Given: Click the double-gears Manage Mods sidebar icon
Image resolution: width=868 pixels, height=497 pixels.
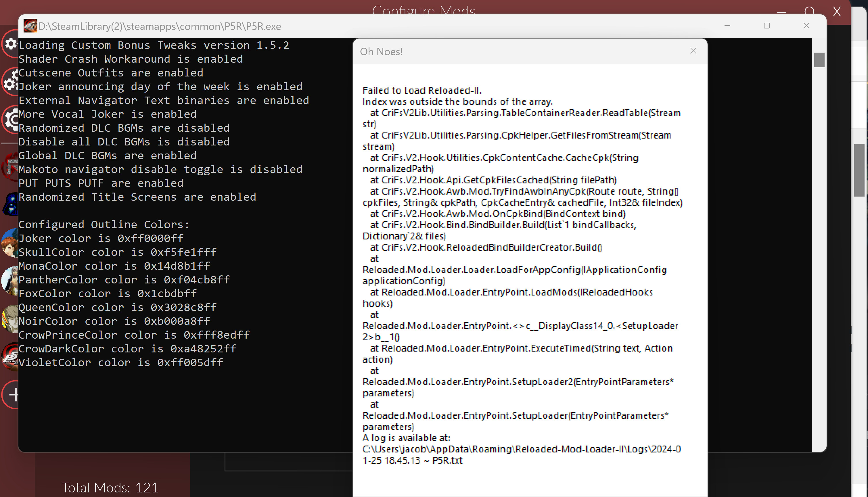Looking at the screenshot, I should [10, 82].
